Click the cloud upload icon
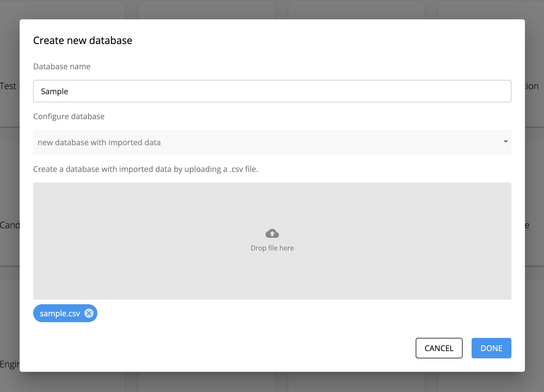The image size is (544, 392). coord(272,233)
